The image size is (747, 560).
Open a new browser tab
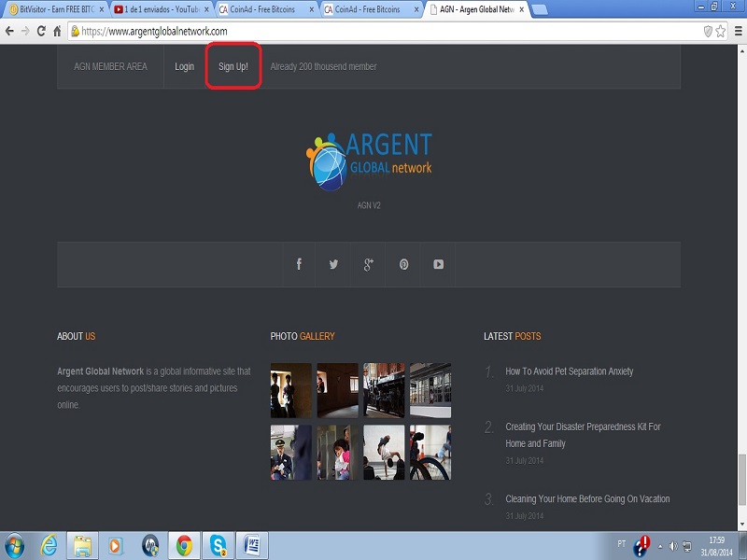tap(540, 9)
